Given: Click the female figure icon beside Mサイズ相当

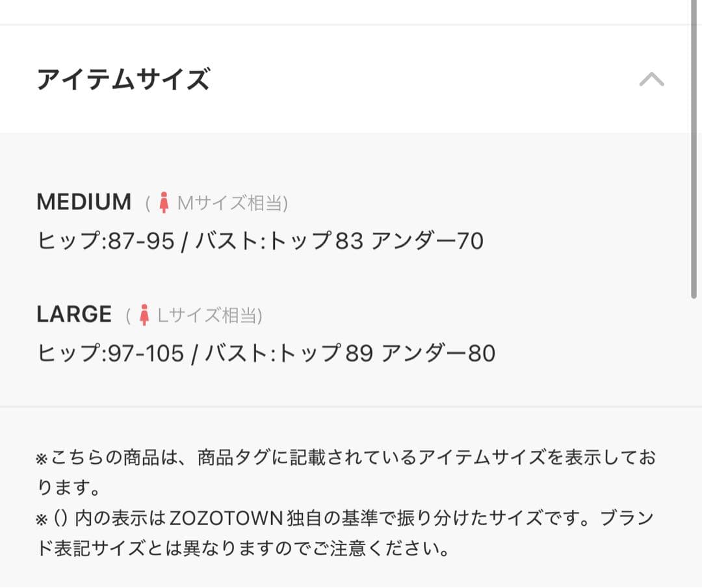Looking at the screenshot, I should click(163, 203).
